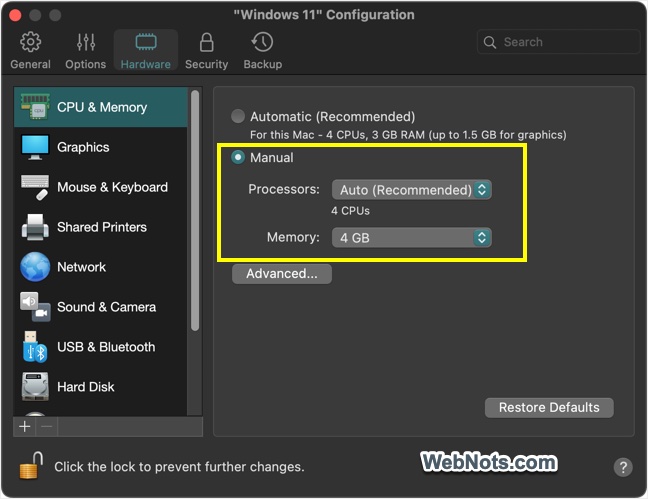Switch to the Security tab label

click(207, 64)
